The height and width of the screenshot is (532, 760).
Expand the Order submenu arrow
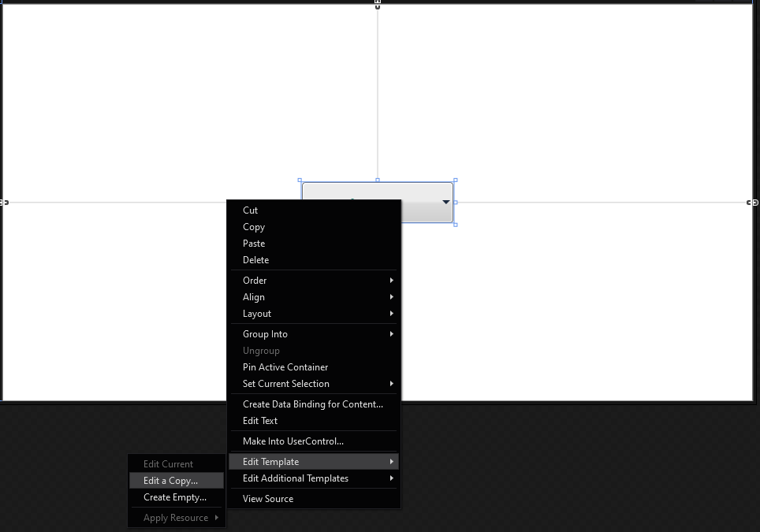392,280
